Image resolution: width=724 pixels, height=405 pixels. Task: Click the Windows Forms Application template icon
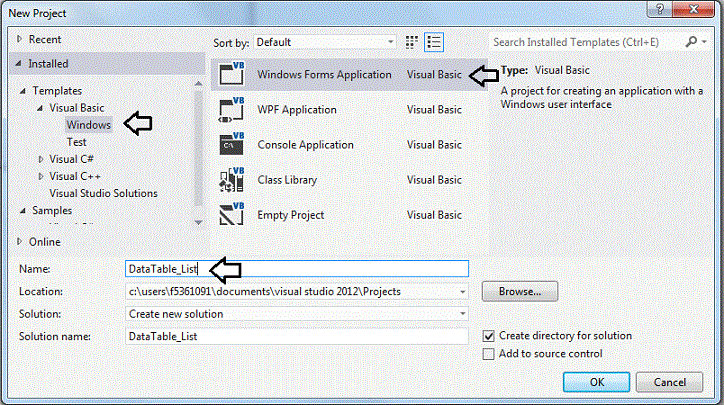[x=231, y=74]
